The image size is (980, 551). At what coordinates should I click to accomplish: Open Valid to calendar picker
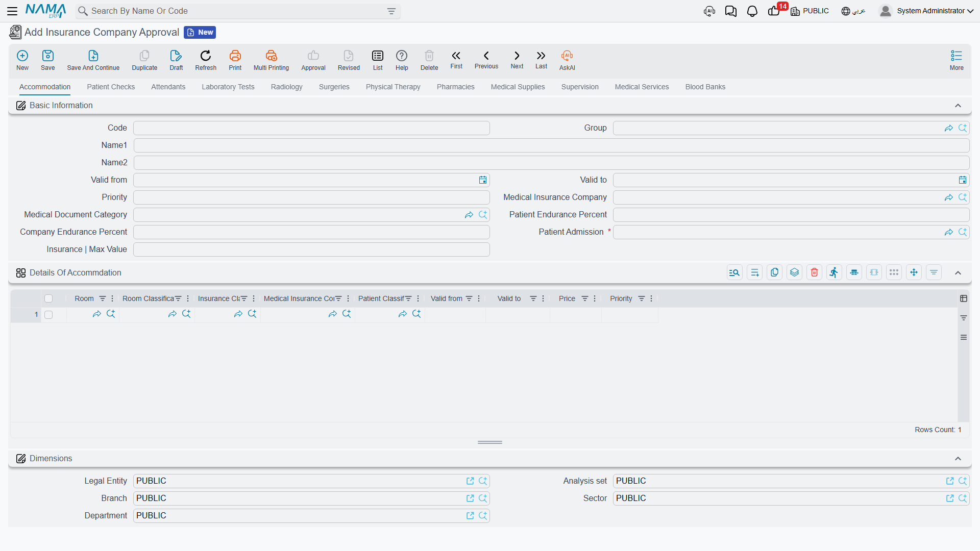click(962, 180)
